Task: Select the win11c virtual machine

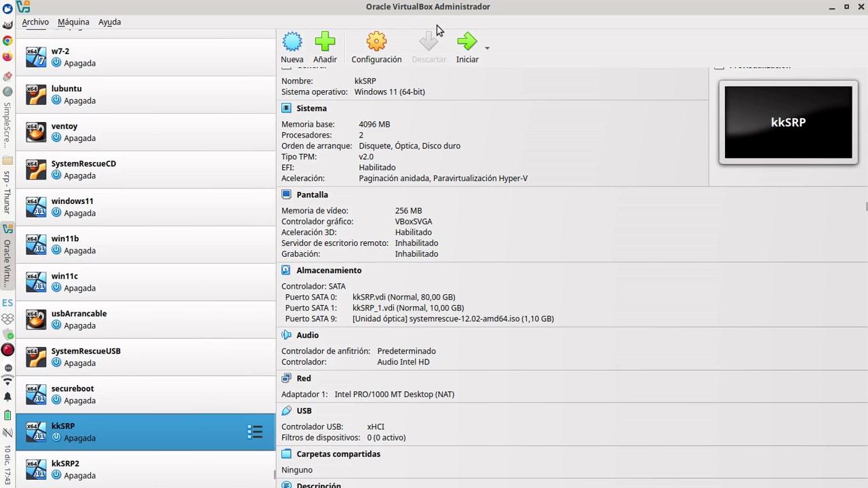Action: click(x=146, y=282)
